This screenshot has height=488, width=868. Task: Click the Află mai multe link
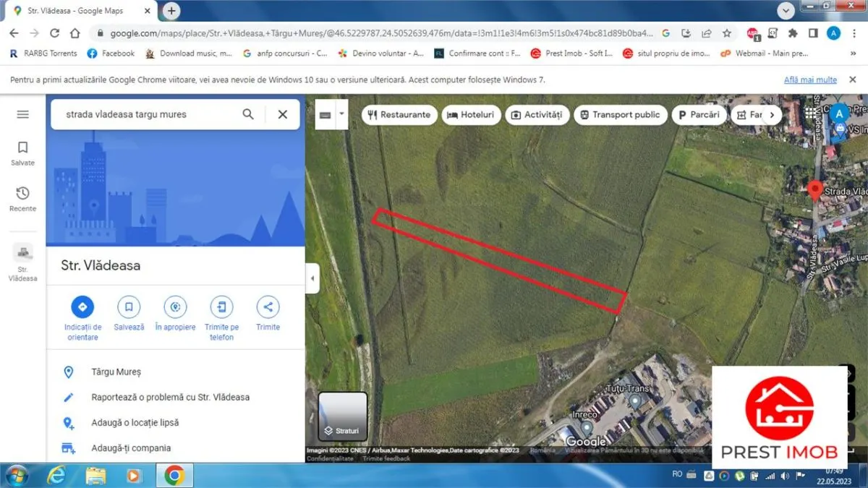click(810, 80)
